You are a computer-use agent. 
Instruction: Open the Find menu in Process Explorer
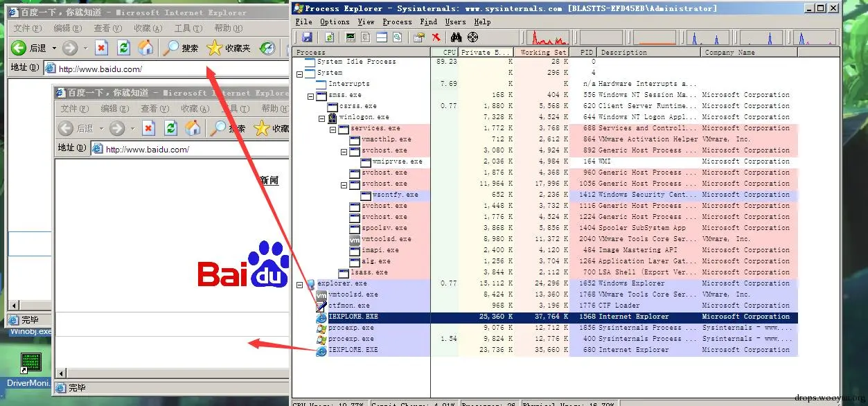coord(429,21)
